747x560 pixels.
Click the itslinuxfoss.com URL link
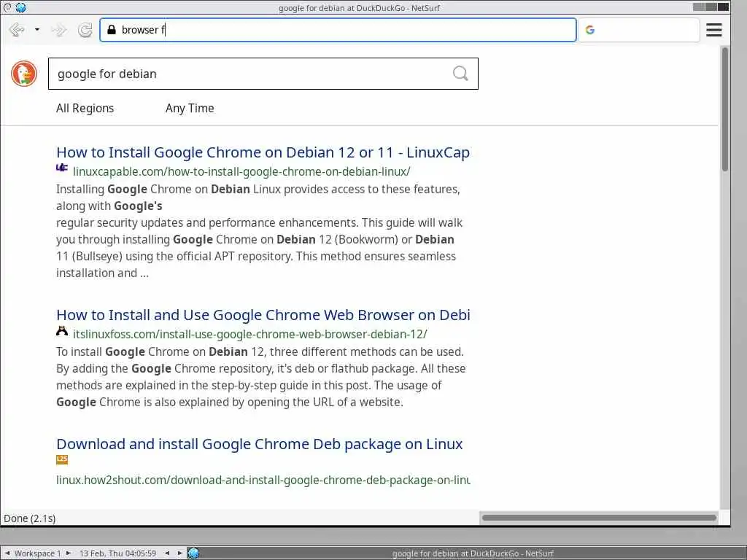250,334
